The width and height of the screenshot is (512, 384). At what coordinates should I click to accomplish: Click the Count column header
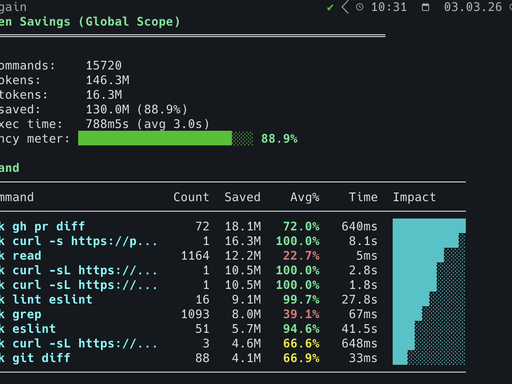point(191,197)
